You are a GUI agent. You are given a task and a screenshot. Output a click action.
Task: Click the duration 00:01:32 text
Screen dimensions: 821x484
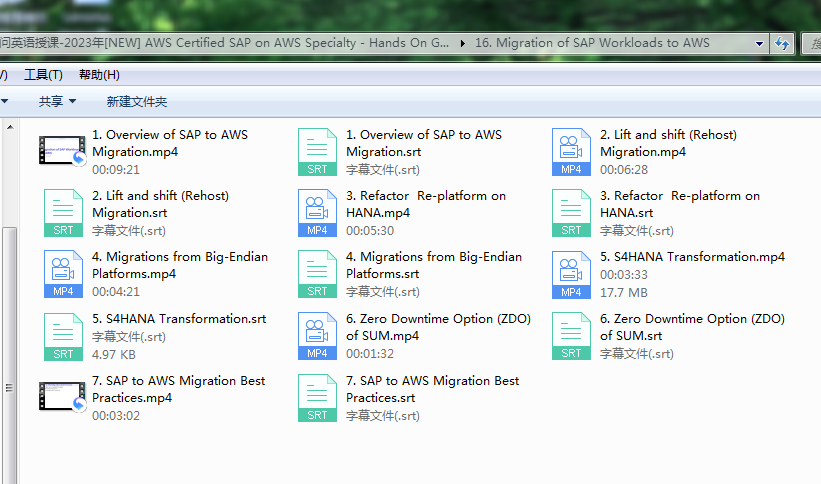pos(370,354)
